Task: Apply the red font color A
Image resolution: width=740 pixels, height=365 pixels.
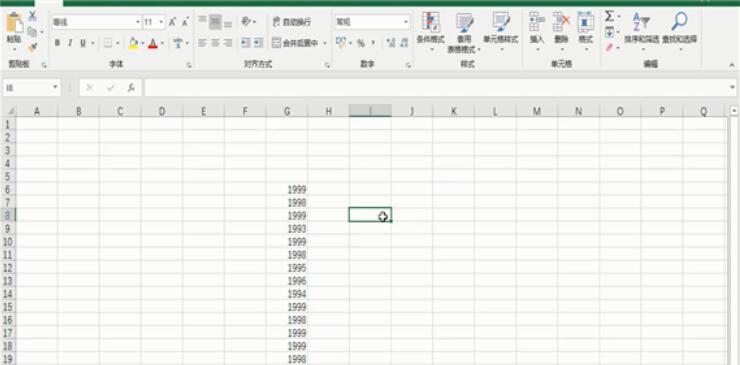Action: [152, 43]
